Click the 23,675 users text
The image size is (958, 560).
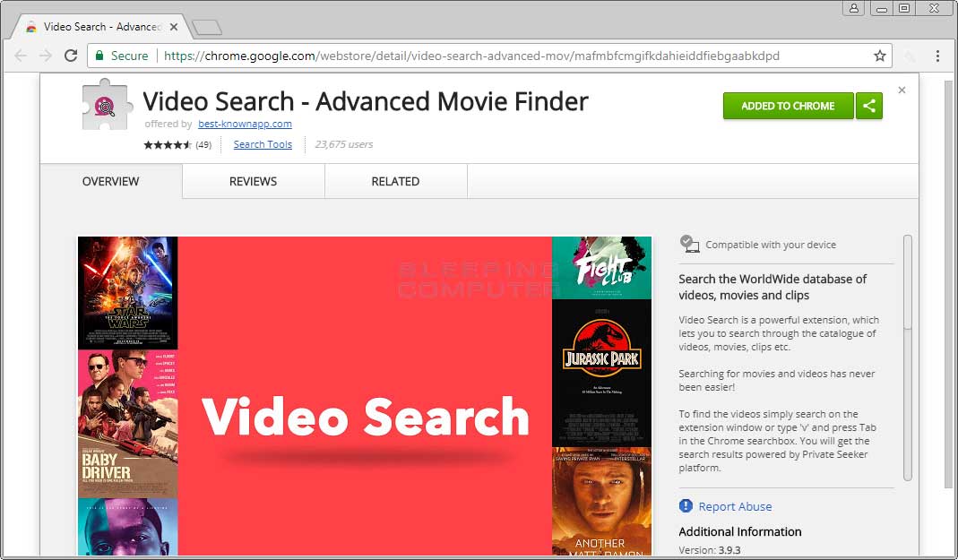pyautogui.click(x=344, y=145)
